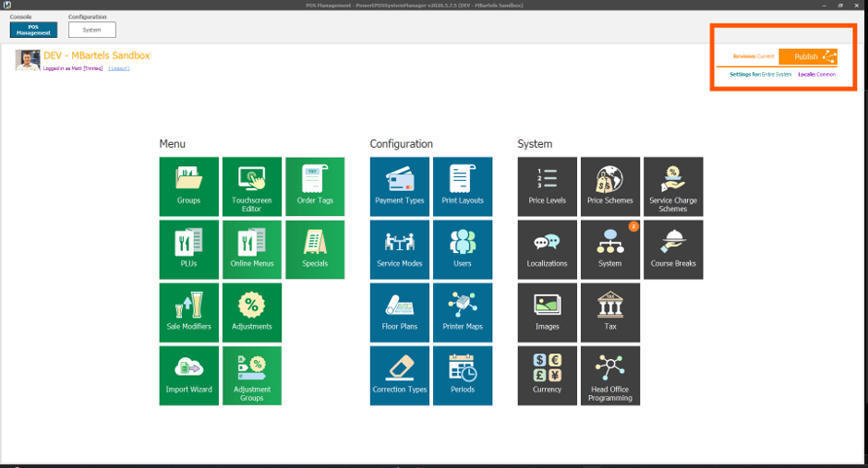Open the PLUs tile
This screenshot has width=868, height=468.
188,249
